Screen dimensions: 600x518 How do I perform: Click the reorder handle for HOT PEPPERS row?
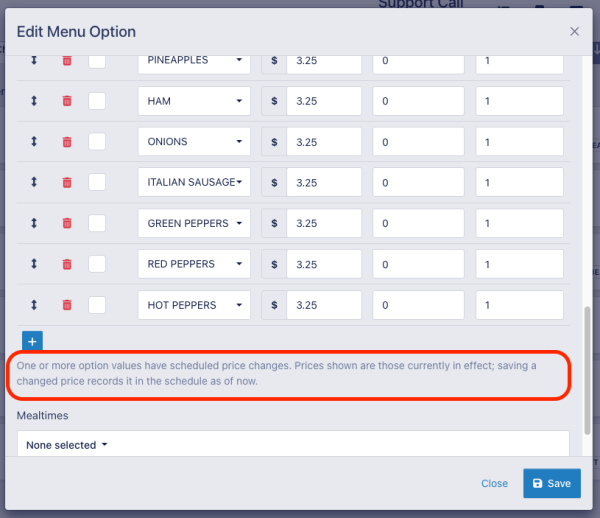pyautogui.click(x=34, y=305)
